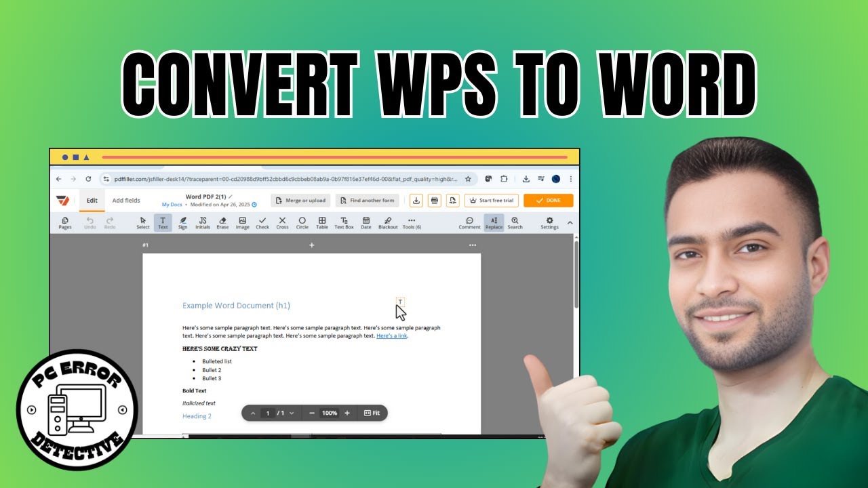Click the Undo tool

[x=90, y=223]
